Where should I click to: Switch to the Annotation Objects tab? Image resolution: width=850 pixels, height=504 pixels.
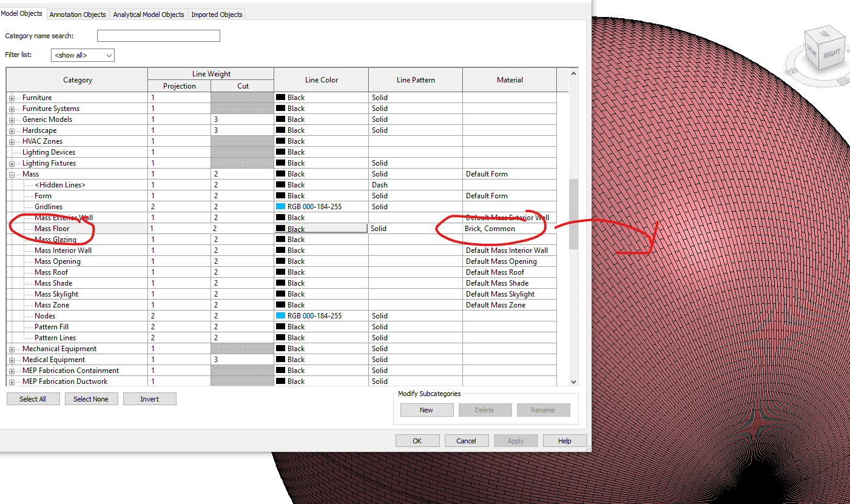[78, 15]
